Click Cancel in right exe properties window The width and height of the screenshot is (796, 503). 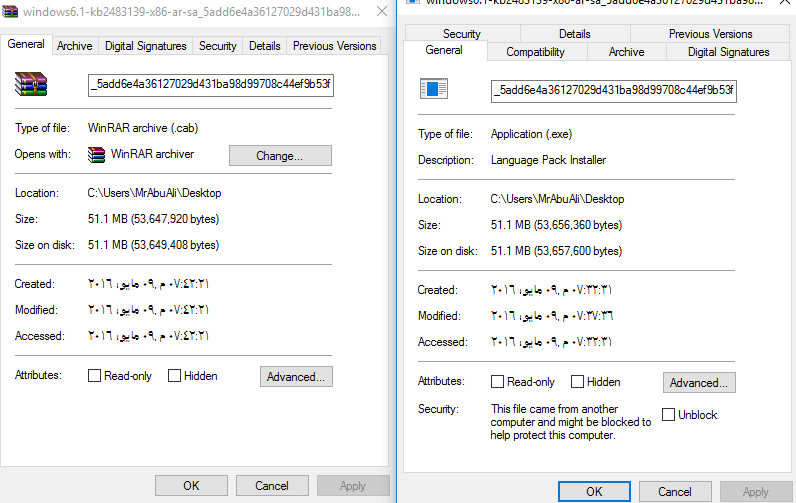(x=675, y=492)
